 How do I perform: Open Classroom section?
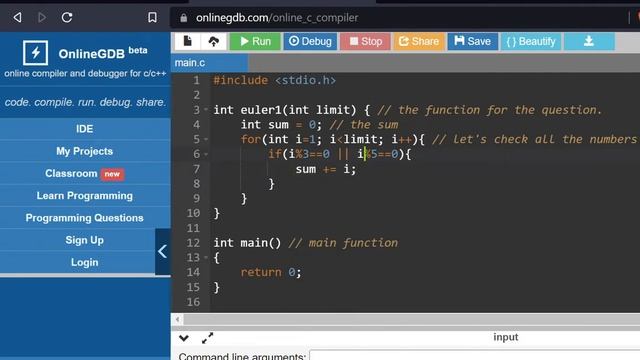[x=84, y=173]
